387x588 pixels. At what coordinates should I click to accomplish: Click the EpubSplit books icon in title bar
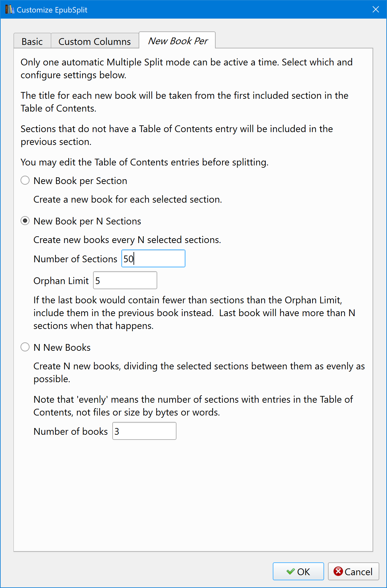(x=10, y=10)
